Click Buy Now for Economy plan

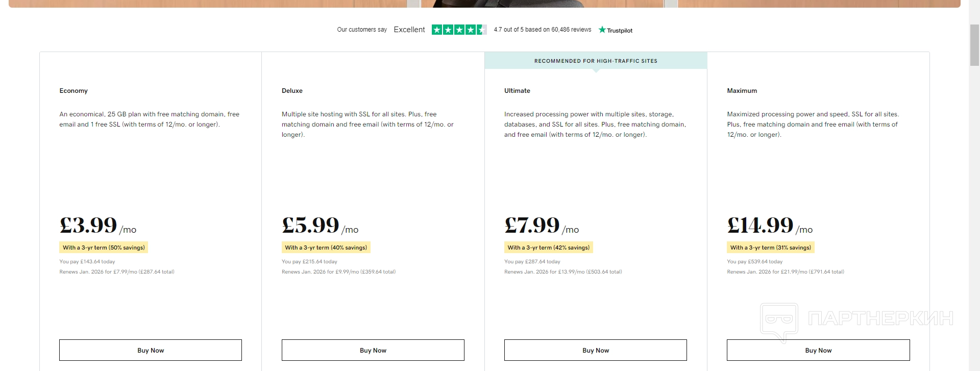151,350
